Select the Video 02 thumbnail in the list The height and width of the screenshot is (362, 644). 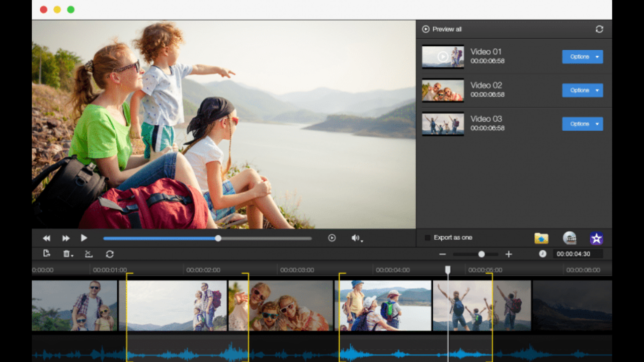point(443,90)
